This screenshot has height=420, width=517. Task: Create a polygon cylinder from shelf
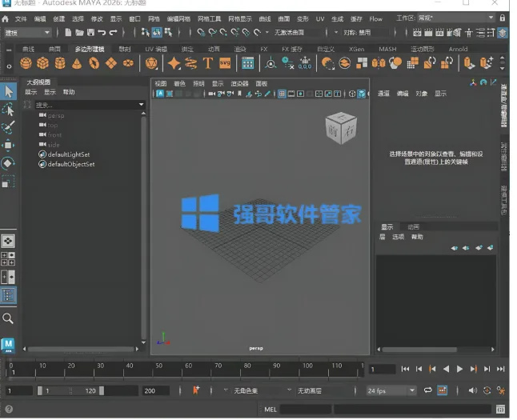pyautogui.click(x=60, y=62)
